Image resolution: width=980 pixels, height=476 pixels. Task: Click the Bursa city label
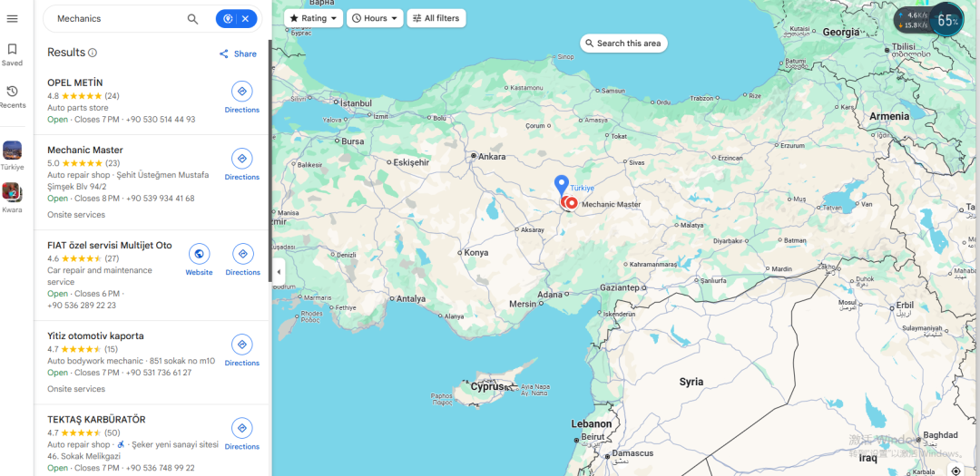coord(352,141)
